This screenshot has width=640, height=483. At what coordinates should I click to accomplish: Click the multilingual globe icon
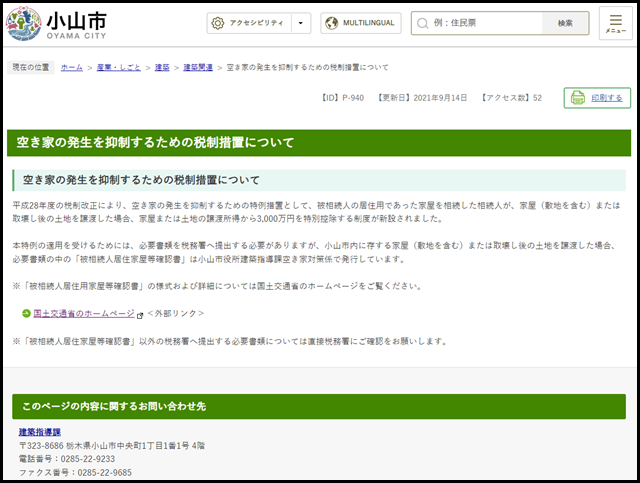pyautogui.click(x=331, y=23)
